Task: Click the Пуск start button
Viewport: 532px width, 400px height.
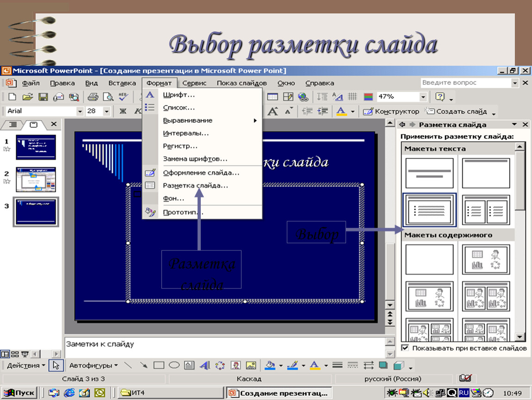Action: [x=19, y=393]
